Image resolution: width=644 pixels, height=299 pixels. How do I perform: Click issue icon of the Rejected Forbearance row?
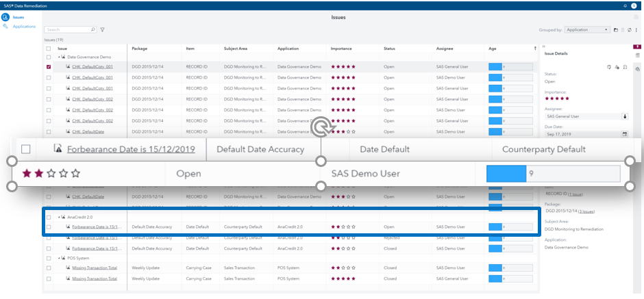click(x=69, y=237)
